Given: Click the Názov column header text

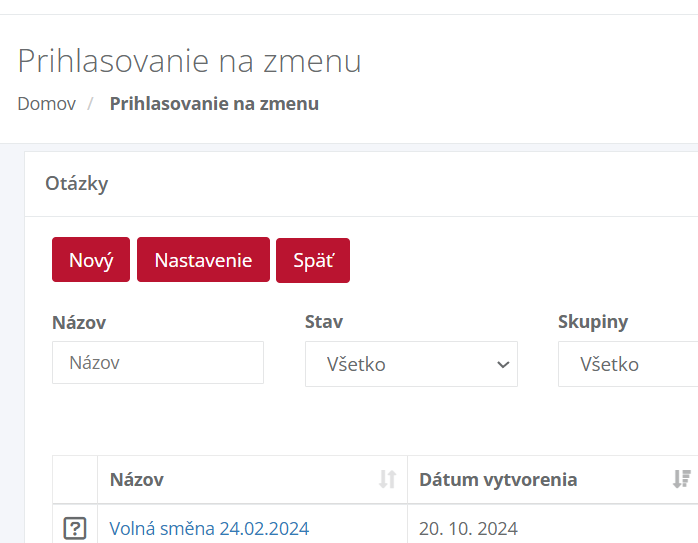Looking at the screenshot, I should tap(137, 480).
